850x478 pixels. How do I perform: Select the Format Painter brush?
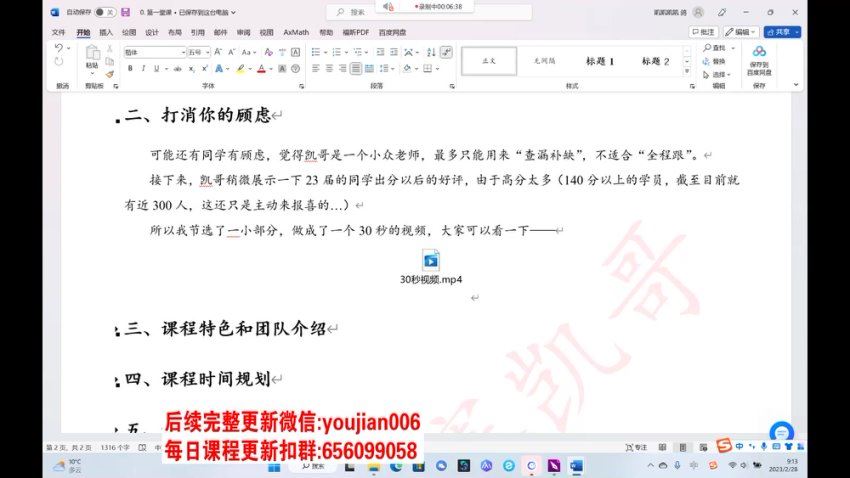110,74
